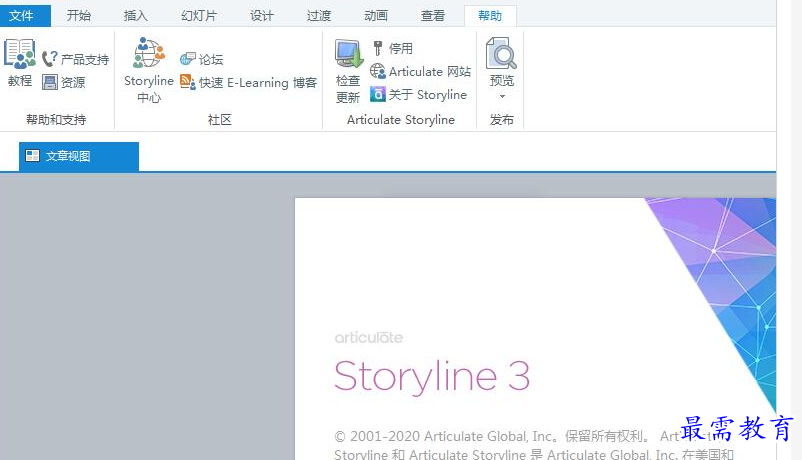The image size is (802, 460).
Task: Click the 停用 key icon
Action: coord(377,48)
